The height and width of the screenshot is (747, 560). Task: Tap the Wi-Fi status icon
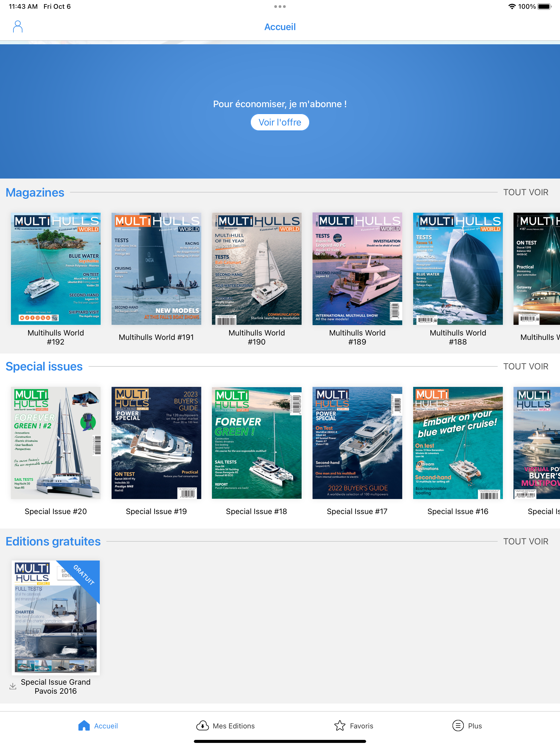coord(512,6)
